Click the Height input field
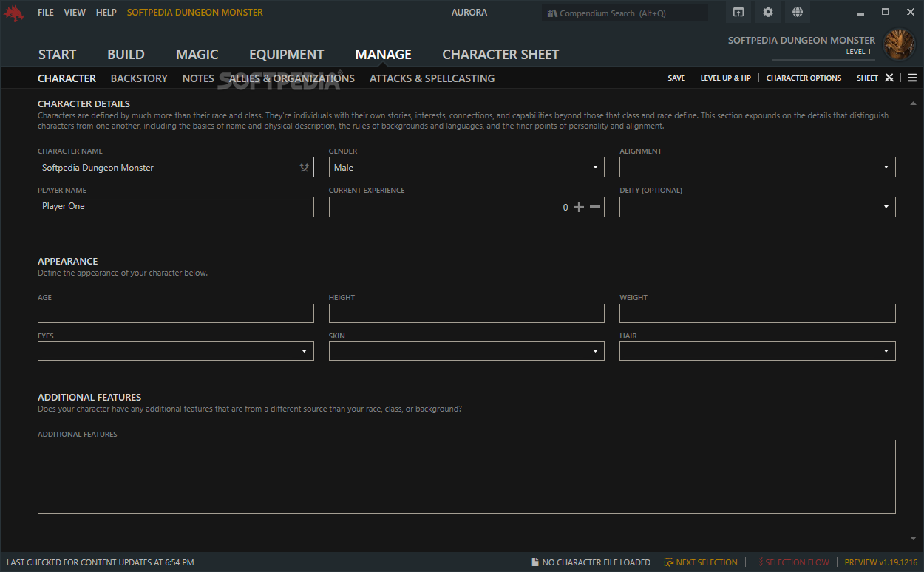The image size is (924, 572). pos(466,313)
